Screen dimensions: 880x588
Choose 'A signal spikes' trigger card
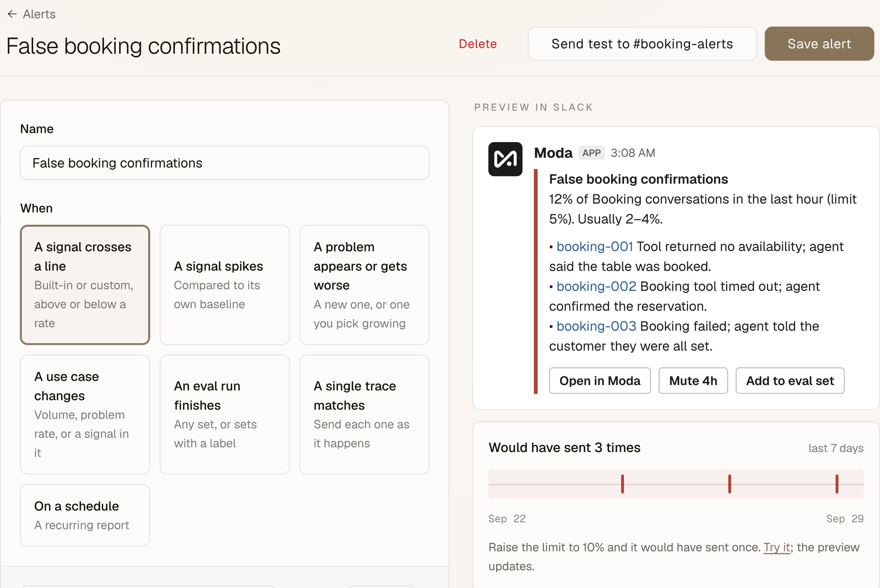pyautogui.click(x=225, y=285)
